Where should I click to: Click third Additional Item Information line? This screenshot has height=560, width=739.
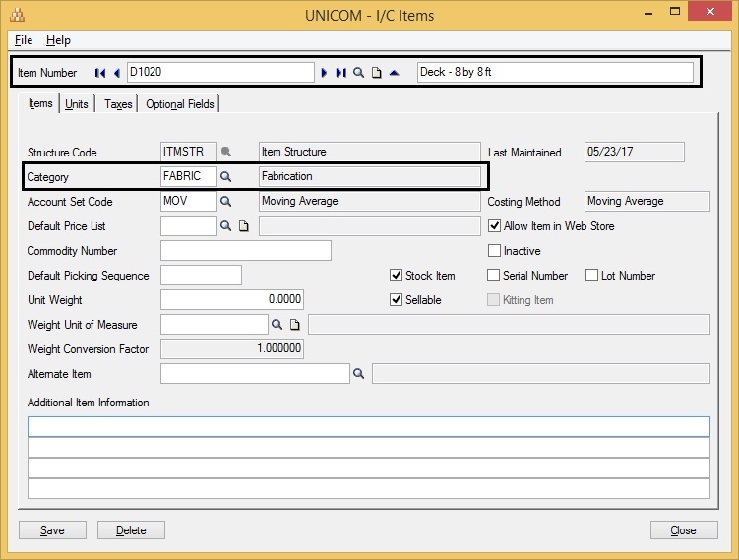(369, 468)
